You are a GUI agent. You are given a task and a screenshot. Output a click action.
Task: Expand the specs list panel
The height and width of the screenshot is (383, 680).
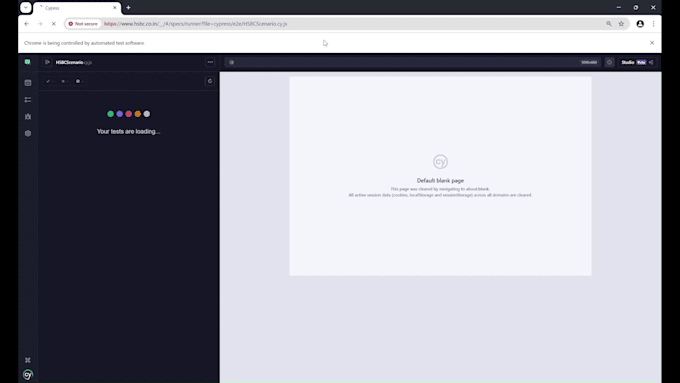click(47, 62)
